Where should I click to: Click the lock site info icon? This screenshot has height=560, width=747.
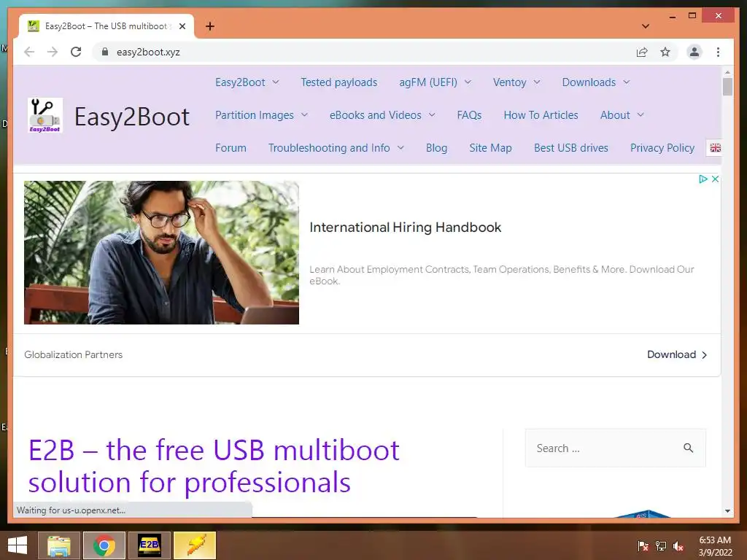click(105, 52)
